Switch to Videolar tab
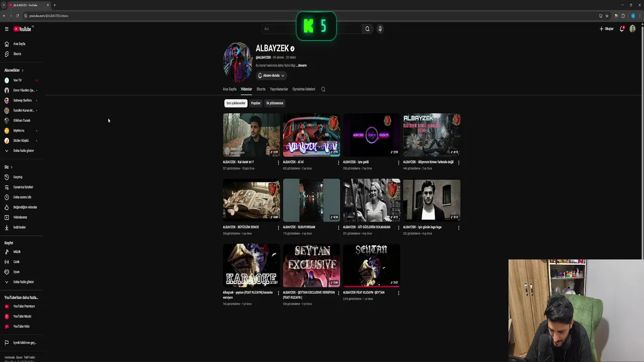644x362 pixels. click(246, 89)
